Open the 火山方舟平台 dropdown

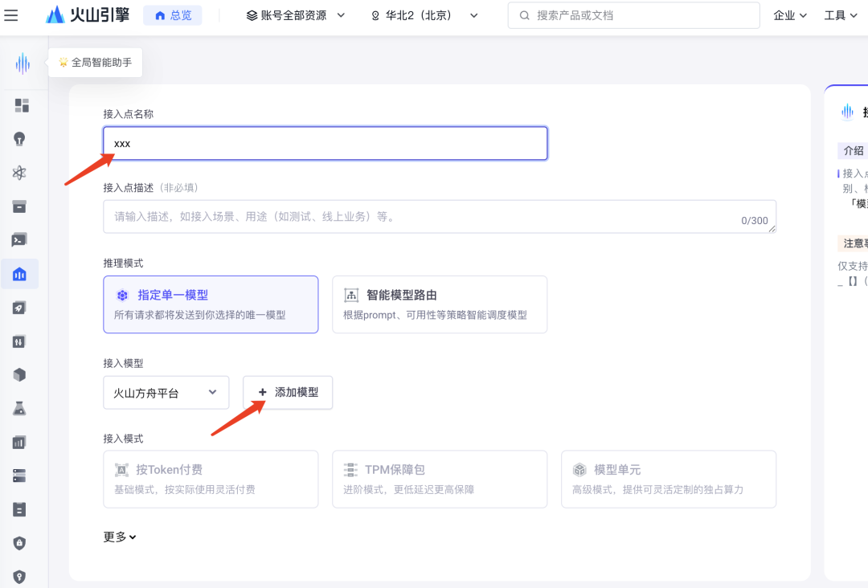pos(166,392)
